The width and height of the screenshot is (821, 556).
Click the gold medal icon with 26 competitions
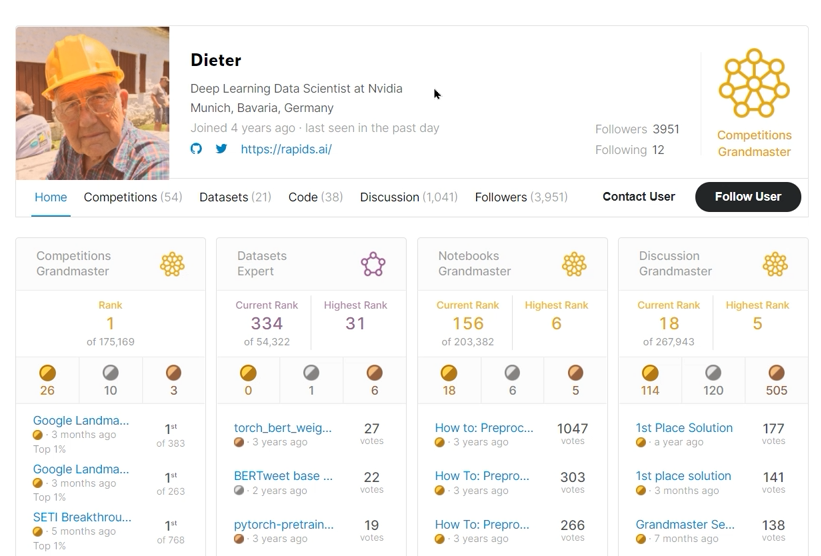(x=47, y=373)
